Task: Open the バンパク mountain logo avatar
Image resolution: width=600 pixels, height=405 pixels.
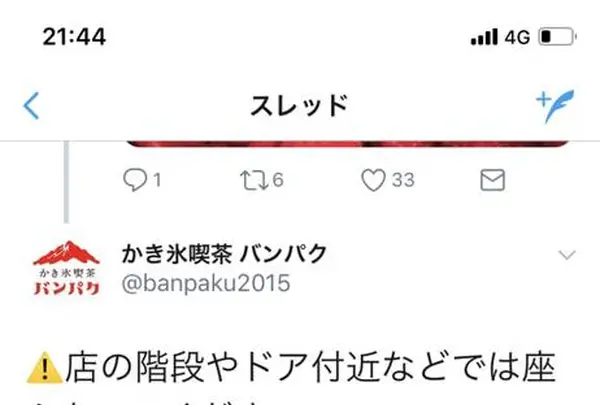Action: (67, 268)
